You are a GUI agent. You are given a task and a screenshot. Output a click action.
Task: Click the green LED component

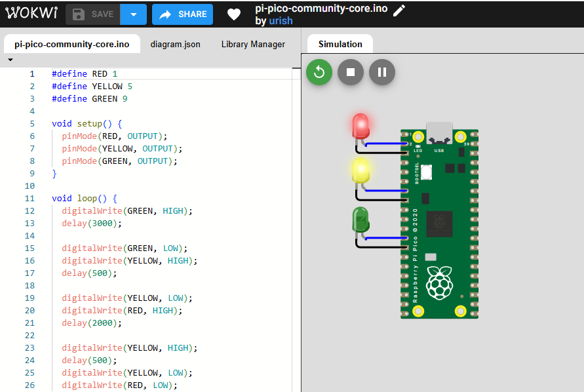click(x=360, y=220)
